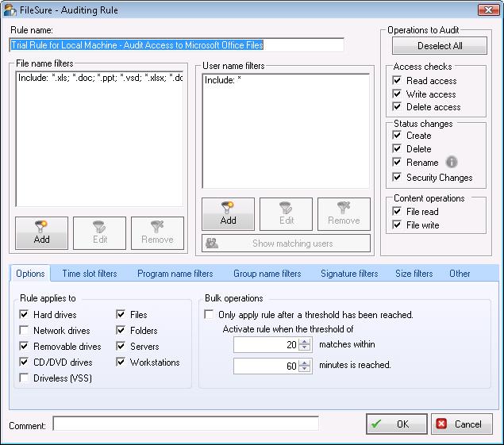
Task: Decrease matches threshold spinner down arrow
Action: point(305,347)
